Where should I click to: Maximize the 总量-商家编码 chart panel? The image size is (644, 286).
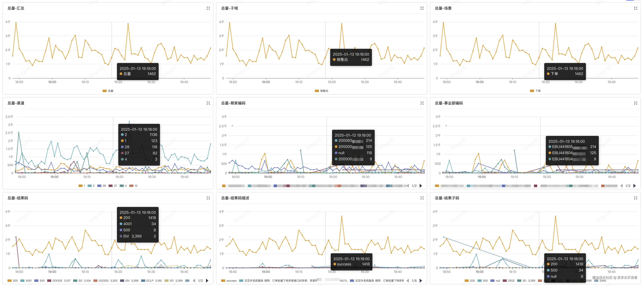click(x=422, y=103)
